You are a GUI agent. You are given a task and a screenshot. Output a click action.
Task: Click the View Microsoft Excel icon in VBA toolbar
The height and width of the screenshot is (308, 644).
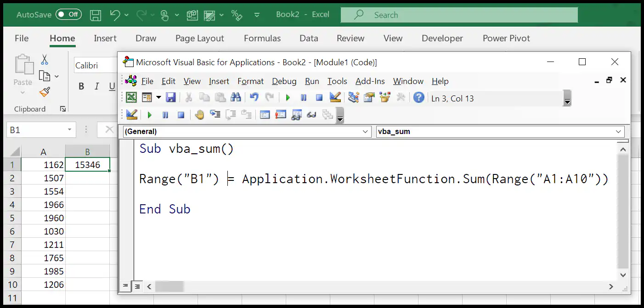coord(131,97)
